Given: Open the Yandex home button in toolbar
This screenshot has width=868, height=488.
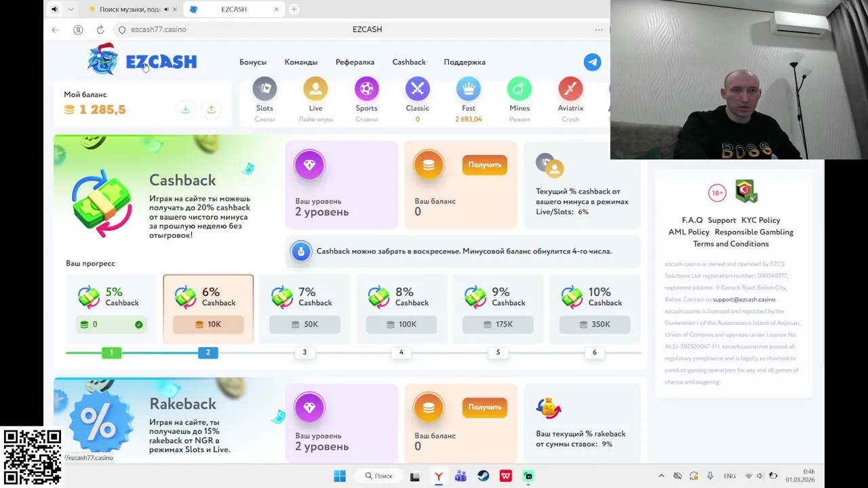Looking at the screenshot, I should click(x=78, y=30).
